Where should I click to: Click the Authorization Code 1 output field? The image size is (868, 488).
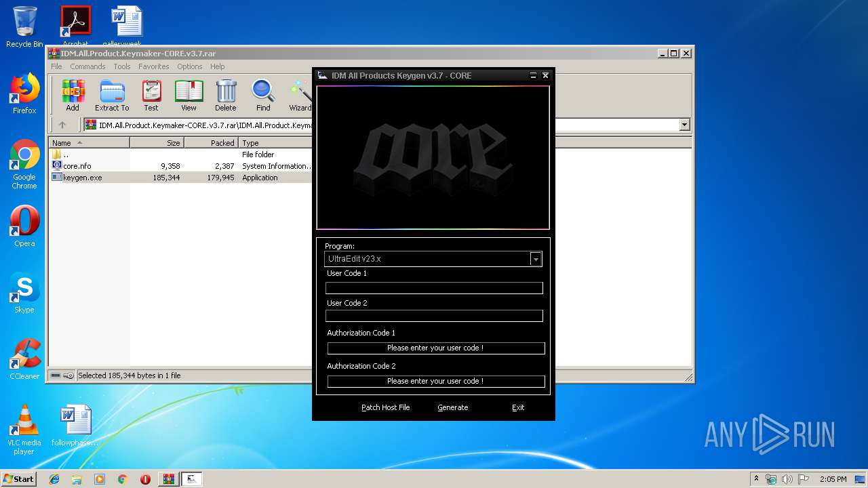pyautogui.click(x=436, y=348)
